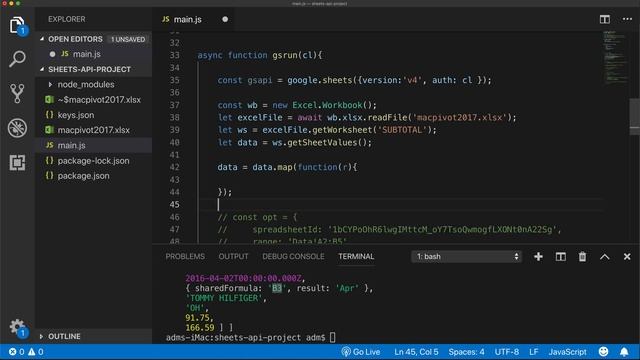The width and height of the screenshot is (640, 360).
Task: Open the Debug view in activity bar
Action: 17,128
